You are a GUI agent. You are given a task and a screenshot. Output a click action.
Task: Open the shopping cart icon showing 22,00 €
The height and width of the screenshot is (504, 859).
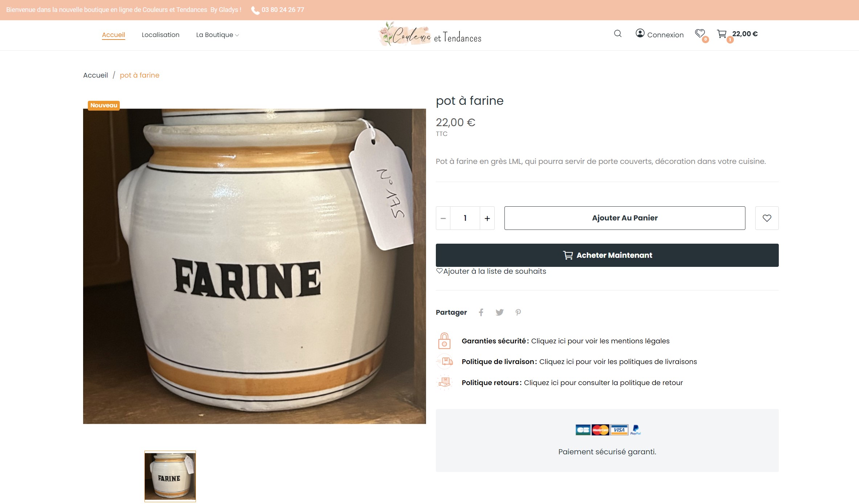coord(722,34)
